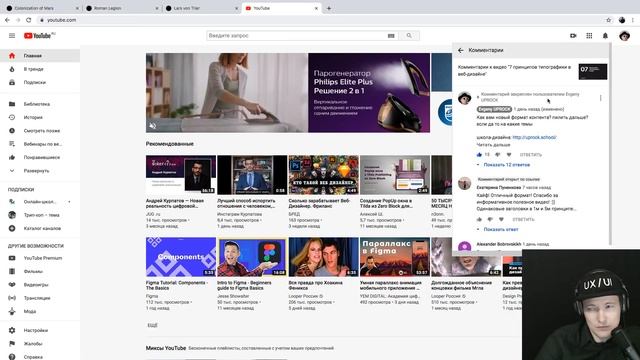The width and height of the screenshot is (640, 360).
Task: Select Главная in sidebar
Action: pyautogui.click(x=40, y=56)
